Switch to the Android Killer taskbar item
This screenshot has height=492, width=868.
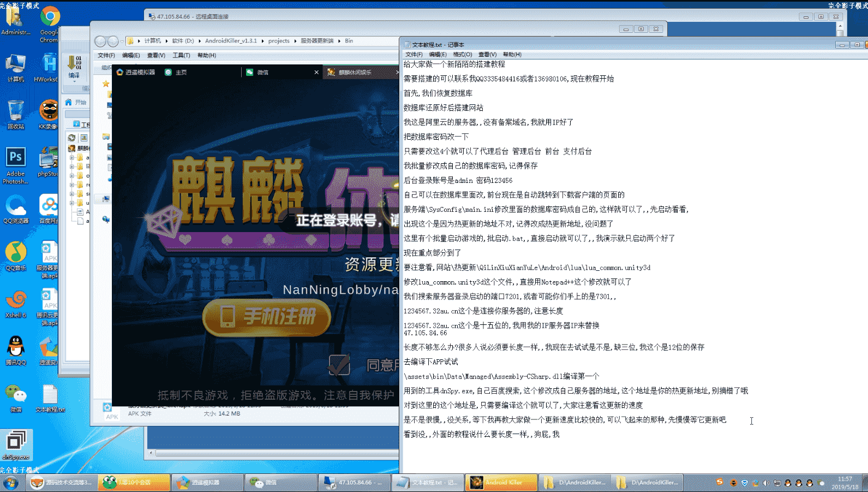(x=500, y=483)
